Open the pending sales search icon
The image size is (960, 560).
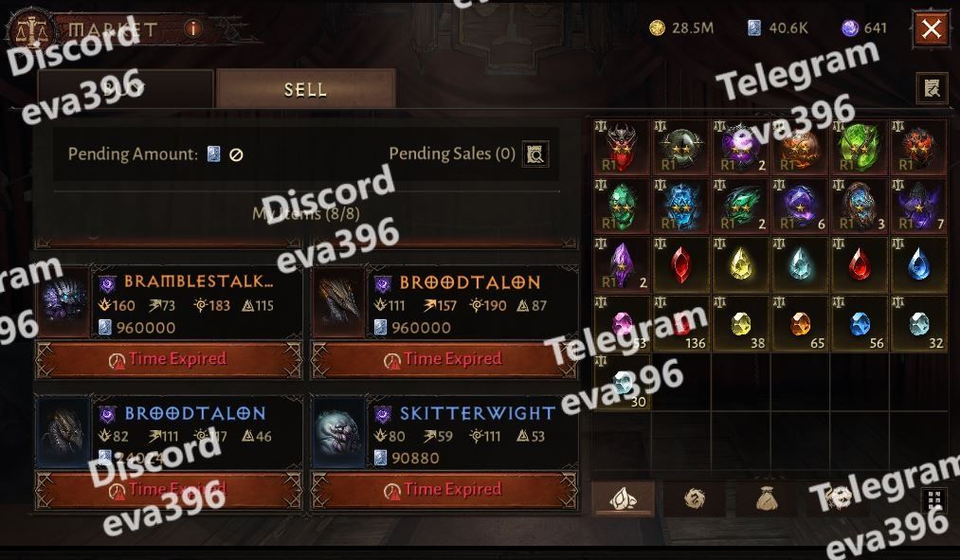(535, 154)
